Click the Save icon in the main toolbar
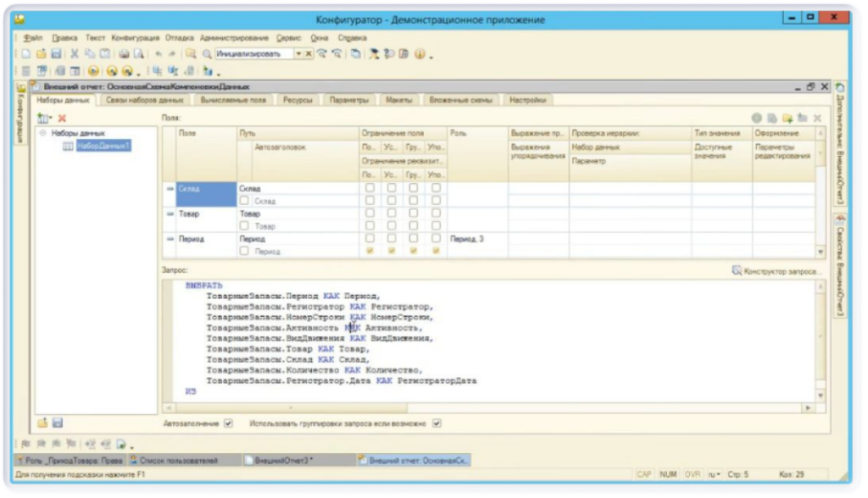Viewport: 868px width, 498px height. (54, 54)
